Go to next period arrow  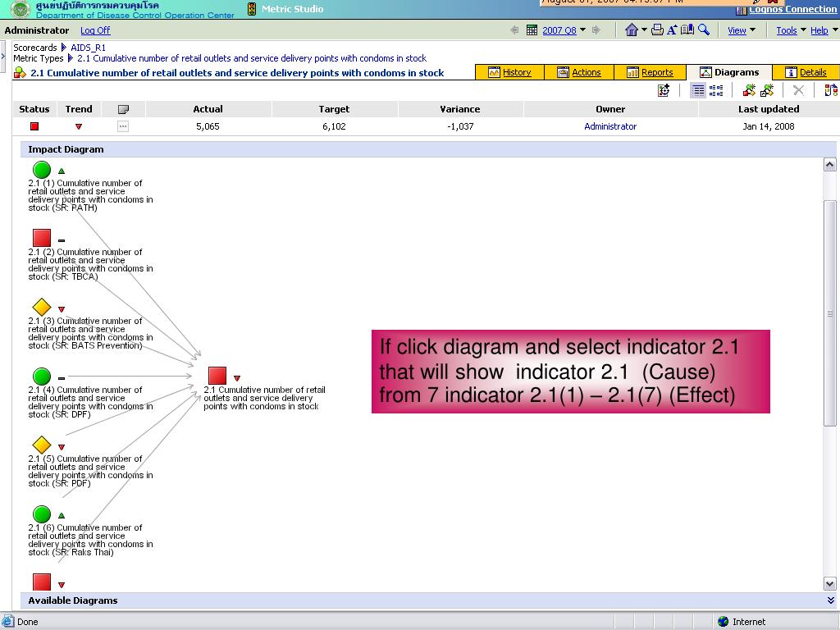[596, 30]
